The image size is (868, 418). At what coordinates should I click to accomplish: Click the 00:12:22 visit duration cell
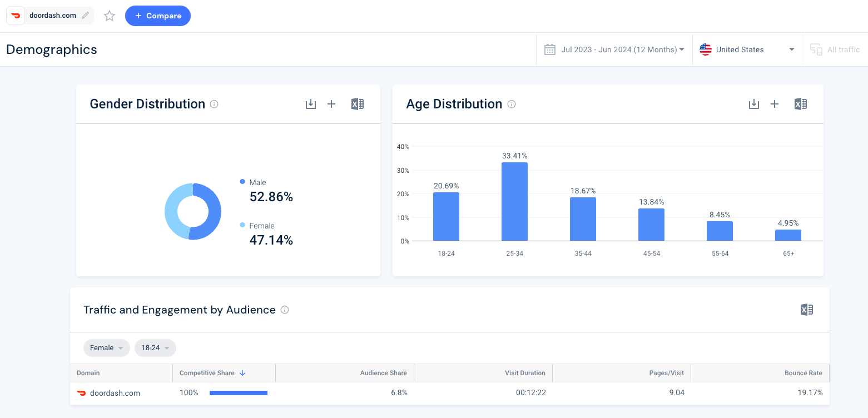(530, 393)
